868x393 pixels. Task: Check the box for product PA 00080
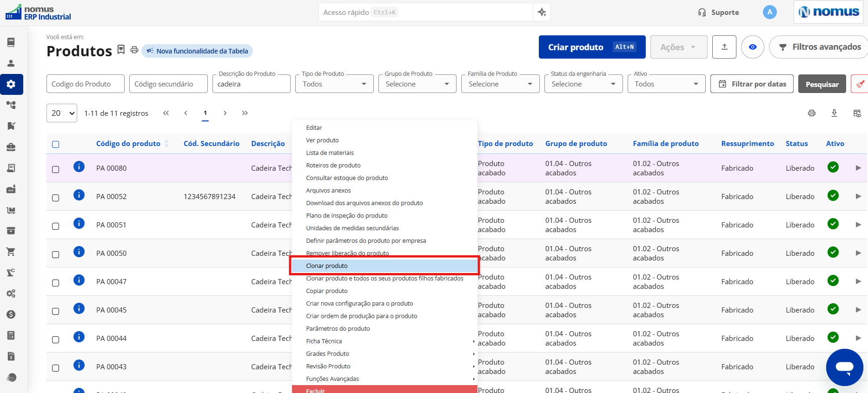(x=56, y=169)
